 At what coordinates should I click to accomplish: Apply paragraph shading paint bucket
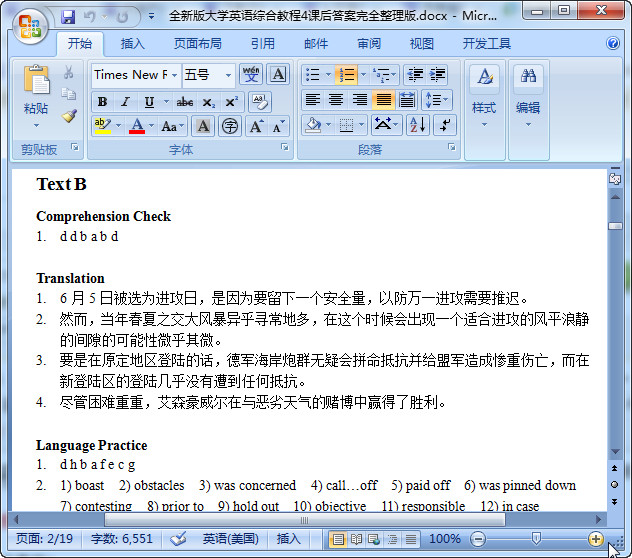[x=313, y=125]
